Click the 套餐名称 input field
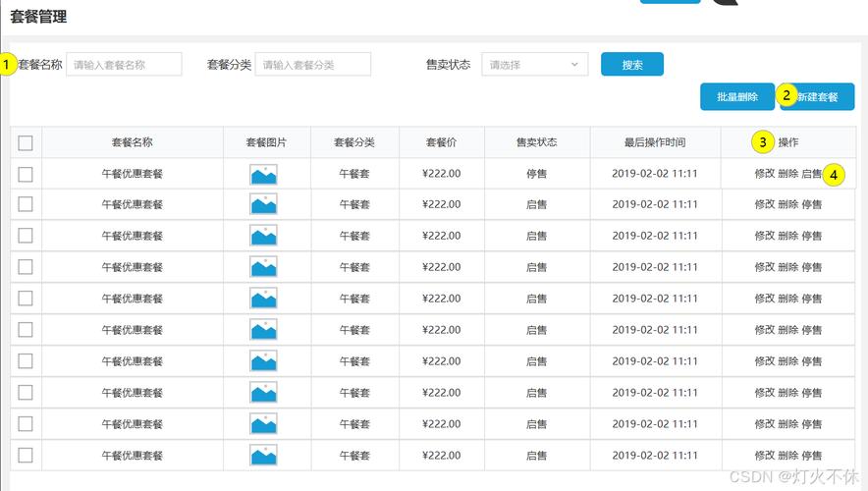 click(x=124, y=65)
